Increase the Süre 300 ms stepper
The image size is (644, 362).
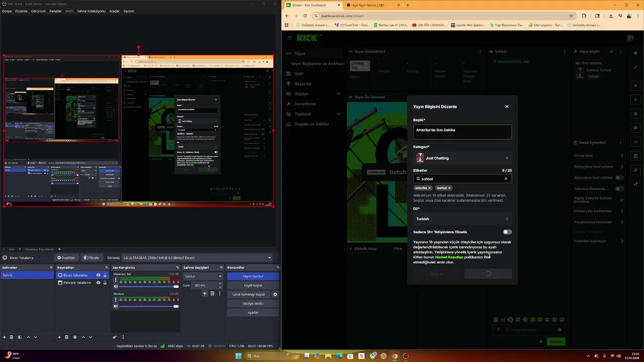coord(219,284)
